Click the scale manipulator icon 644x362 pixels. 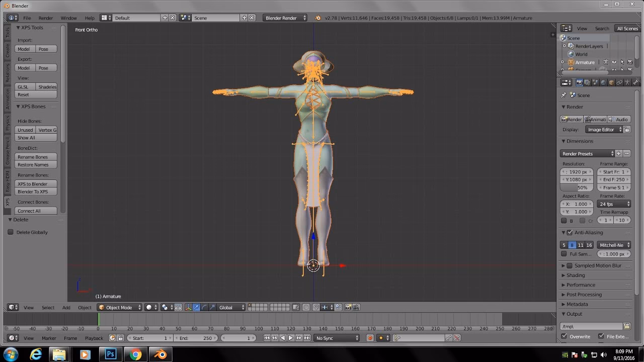(x=212, y=307)
